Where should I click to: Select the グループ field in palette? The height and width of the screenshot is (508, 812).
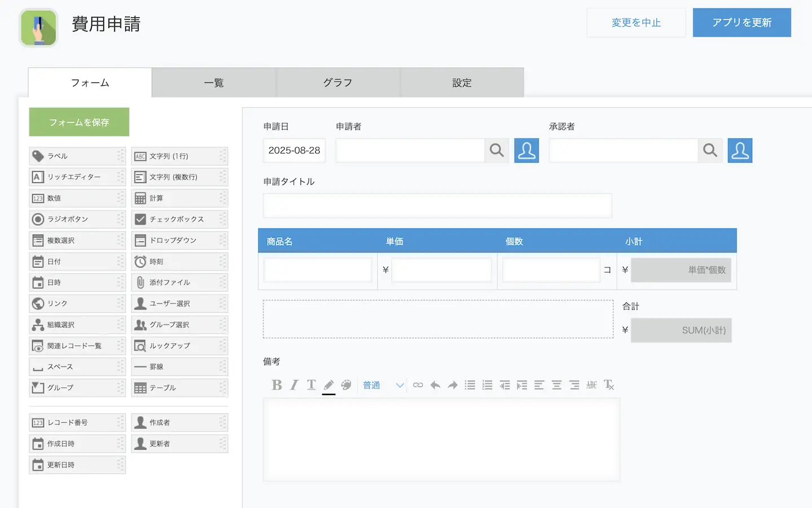77,388
